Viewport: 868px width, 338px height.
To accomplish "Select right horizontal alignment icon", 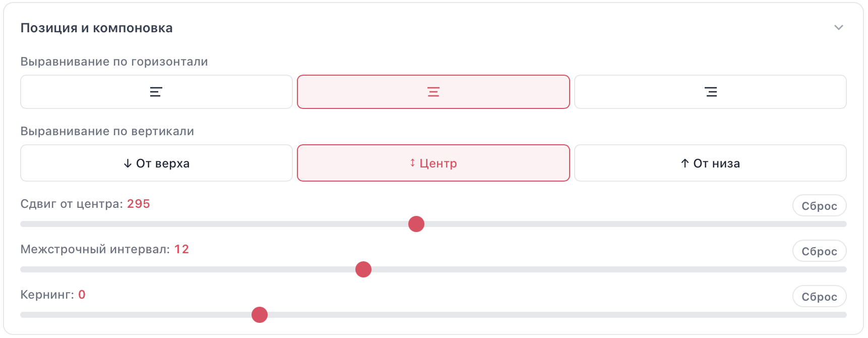I will (711, 92).
